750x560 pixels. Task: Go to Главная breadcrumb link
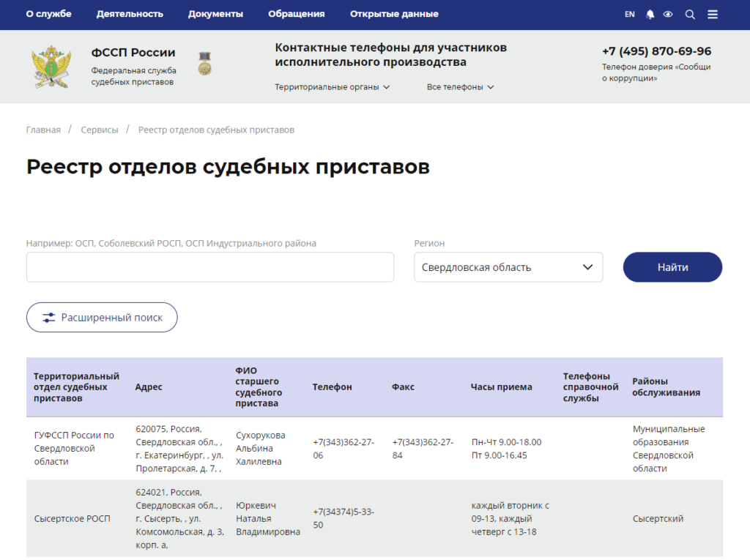tap(43, 130)
